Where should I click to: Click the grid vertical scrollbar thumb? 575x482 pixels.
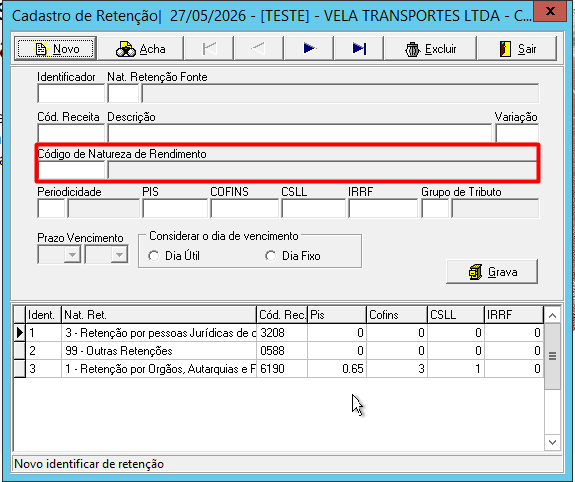coord(552,356)
